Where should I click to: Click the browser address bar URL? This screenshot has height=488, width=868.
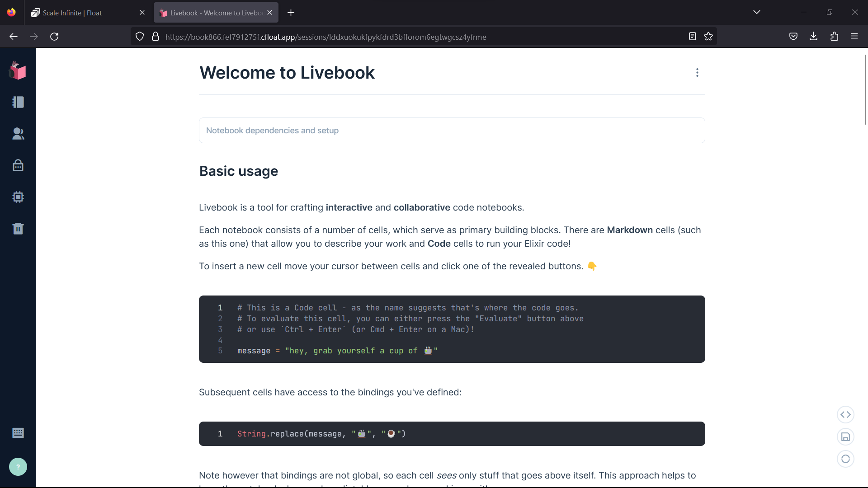[x=325, y=37]
